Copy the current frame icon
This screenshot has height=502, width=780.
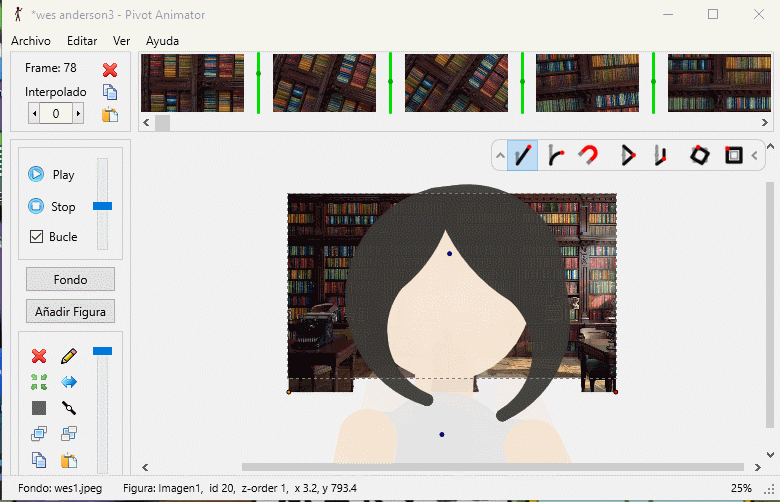[110, 92]
